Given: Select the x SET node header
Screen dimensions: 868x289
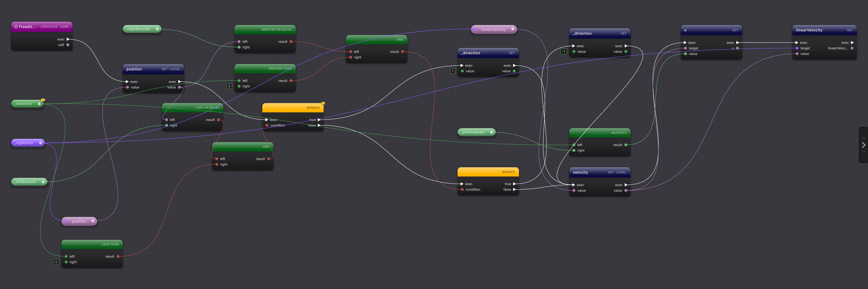Looking at the screenshot, I should pos(711,30).
